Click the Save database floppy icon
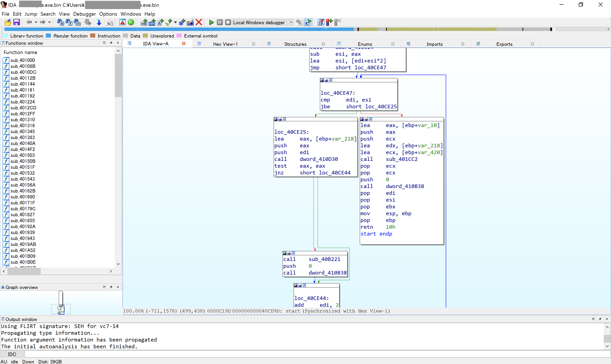611x364 pixels. coord(16,22)
